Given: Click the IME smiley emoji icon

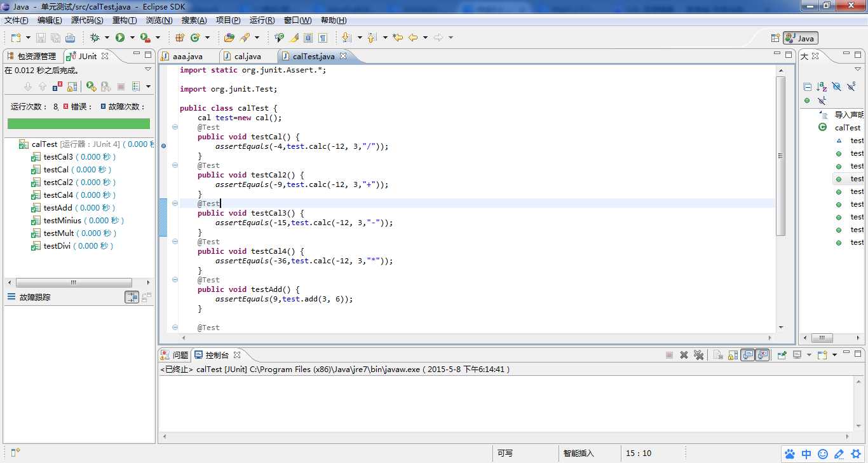Looking at the screenshot, I should [823, 454].
